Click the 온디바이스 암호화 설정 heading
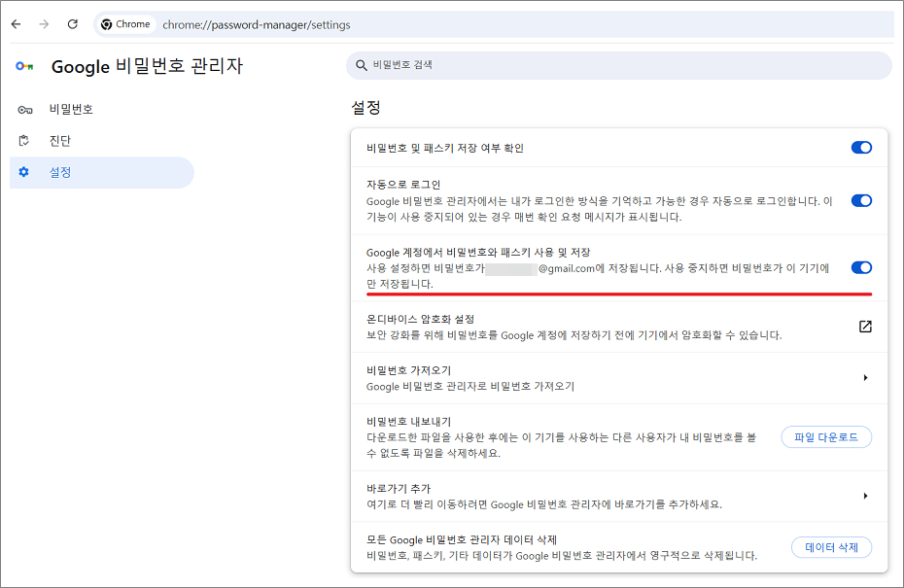The width and height of the screenshot is (904, 588). pyautogui.click(x=420, y=319)
